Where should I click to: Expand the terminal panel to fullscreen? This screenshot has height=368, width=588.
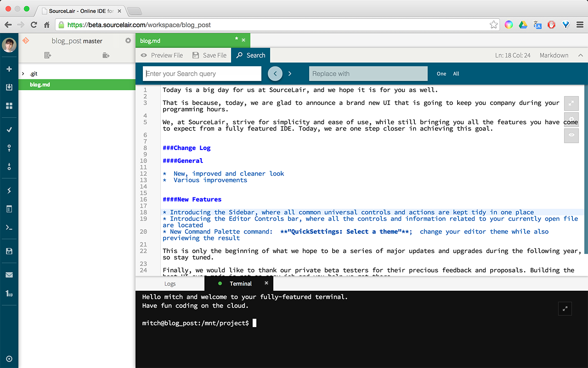(x=565, y=309)
